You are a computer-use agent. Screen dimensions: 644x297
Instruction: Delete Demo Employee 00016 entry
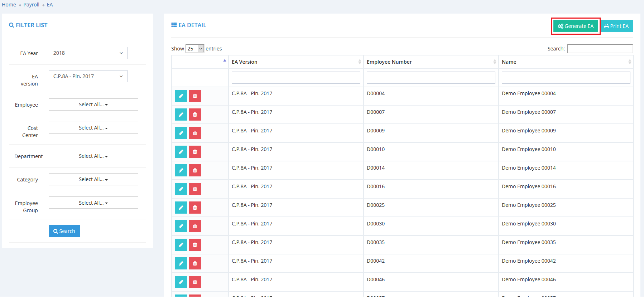coord(195,189)
